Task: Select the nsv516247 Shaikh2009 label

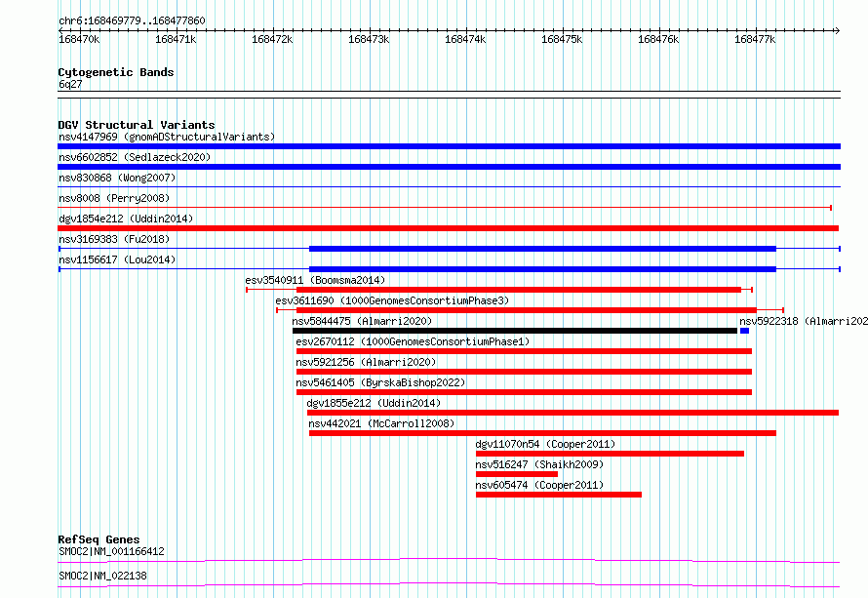Action: [x=539, y=464]
